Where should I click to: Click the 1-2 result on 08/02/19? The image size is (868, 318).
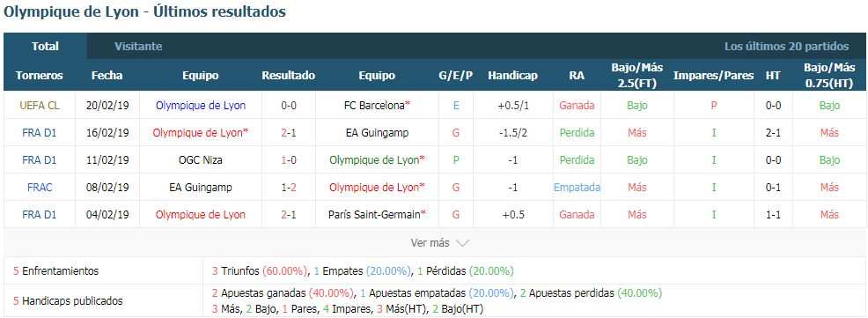(289, 188)
